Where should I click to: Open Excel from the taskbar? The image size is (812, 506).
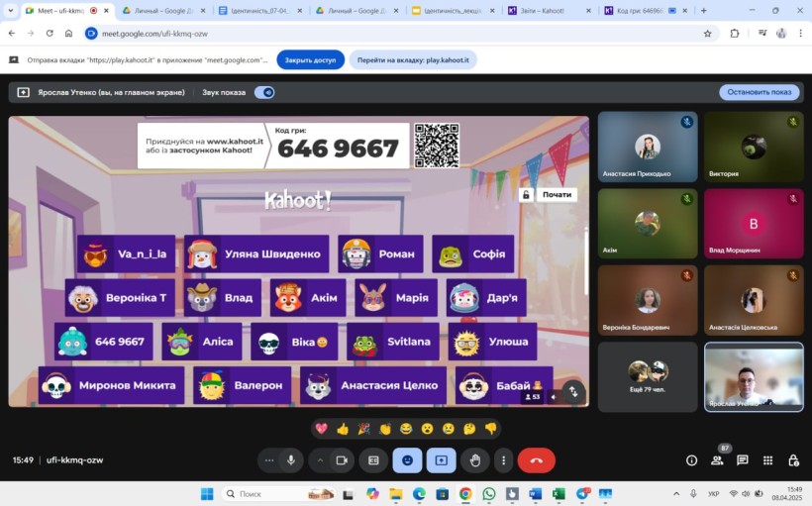(x=558, y=493)
